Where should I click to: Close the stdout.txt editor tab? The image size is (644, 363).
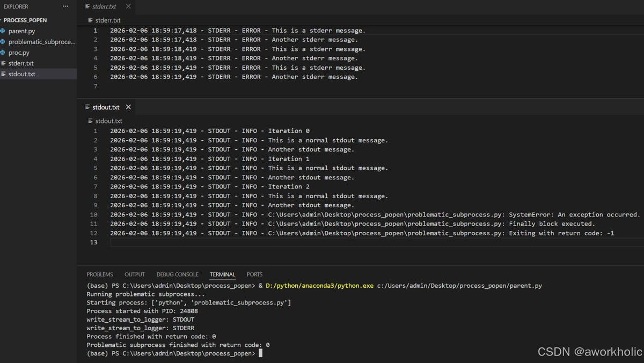128,107
